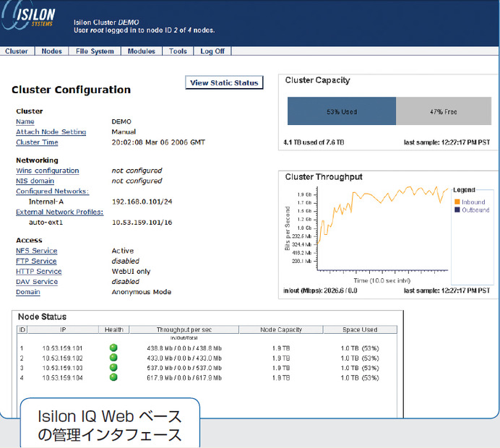Open the FTP Service link
The height and width of the screenshot is (448, 500).
point(36,261)
